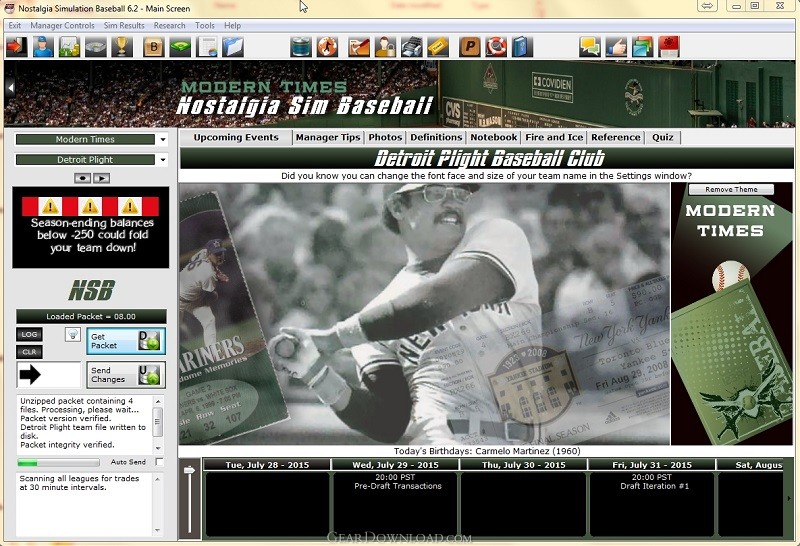Click the vertical calendar slider handle
This screenshot has width=800, height=546.
click(189, 469)
